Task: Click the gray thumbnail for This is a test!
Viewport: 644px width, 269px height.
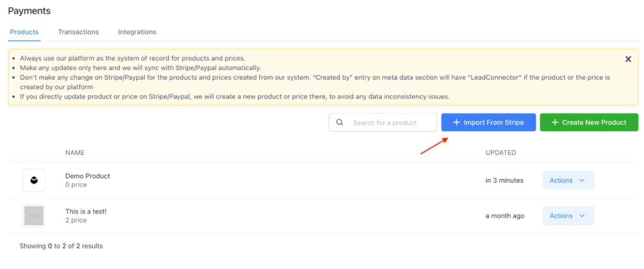Action: tap(34, 216)
